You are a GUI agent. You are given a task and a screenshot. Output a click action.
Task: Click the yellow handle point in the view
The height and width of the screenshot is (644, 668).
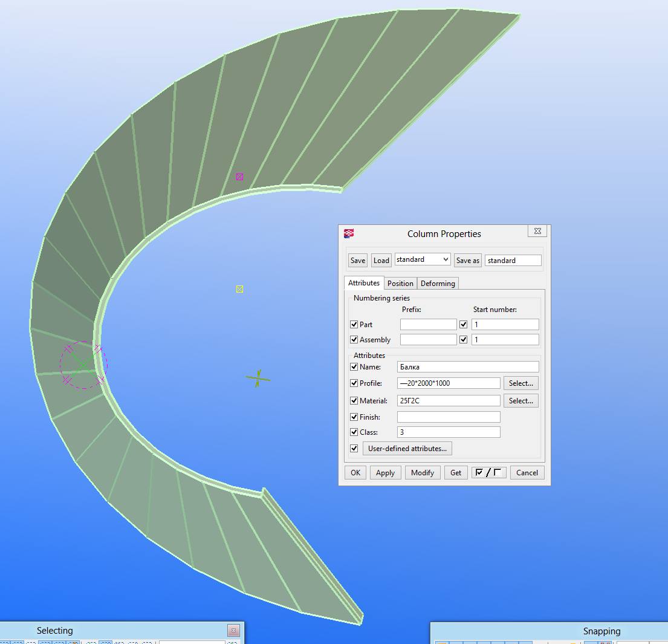coord(239,289)
